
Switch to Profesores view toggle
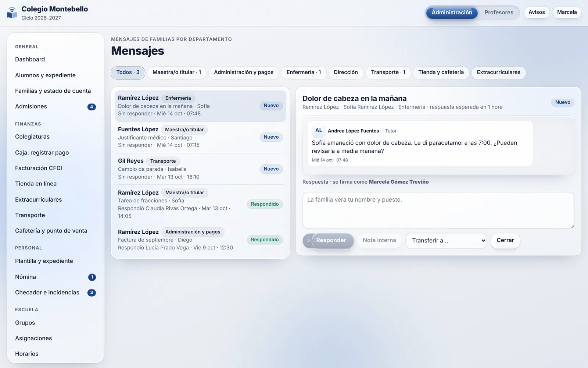coord(499,13)
